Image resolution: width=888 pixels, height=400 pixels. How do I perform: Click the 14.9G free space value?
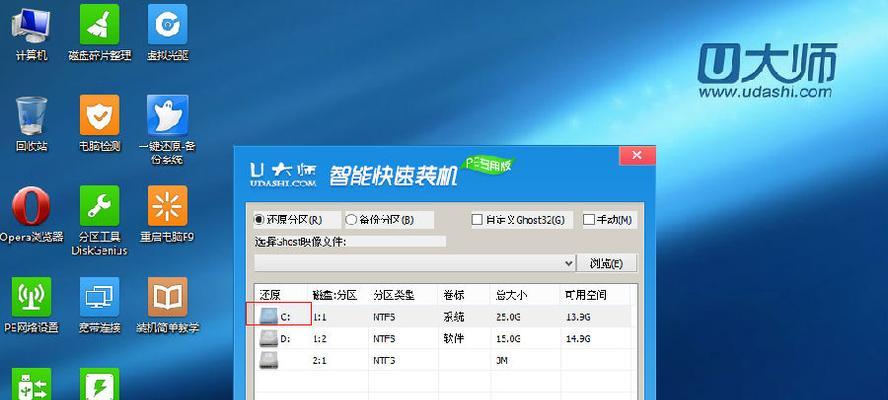tap(578, 339)
